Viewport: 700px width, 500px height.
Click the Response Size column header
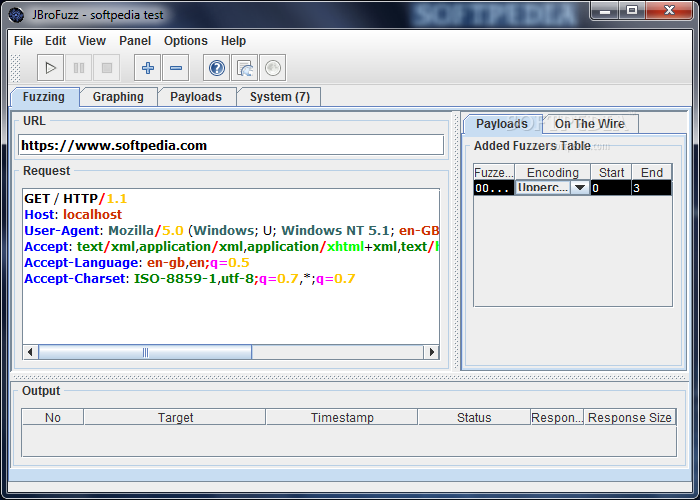coord(630,417)
